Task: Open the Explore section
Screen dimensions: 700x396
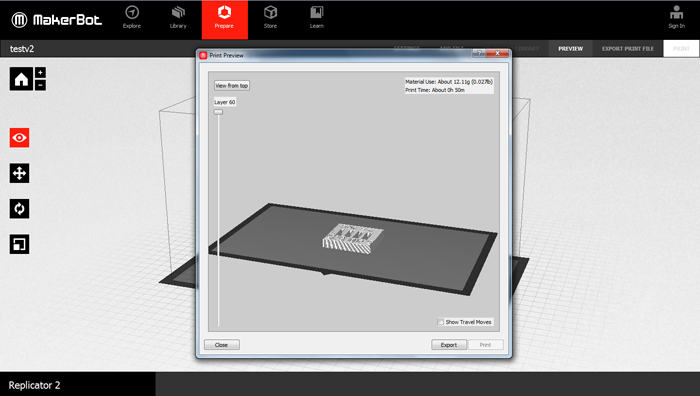Action: 132,17
